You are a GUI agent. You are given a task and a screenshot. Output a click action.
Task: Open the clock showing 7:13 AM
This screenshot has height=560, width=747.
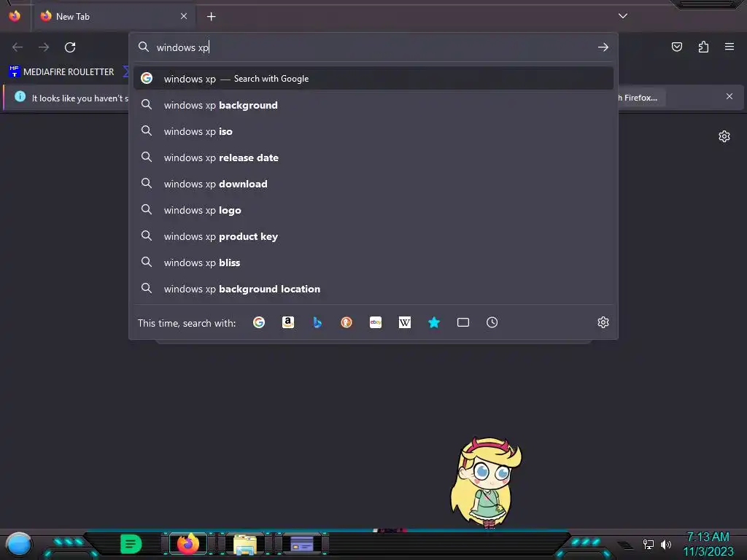(708, 544)
